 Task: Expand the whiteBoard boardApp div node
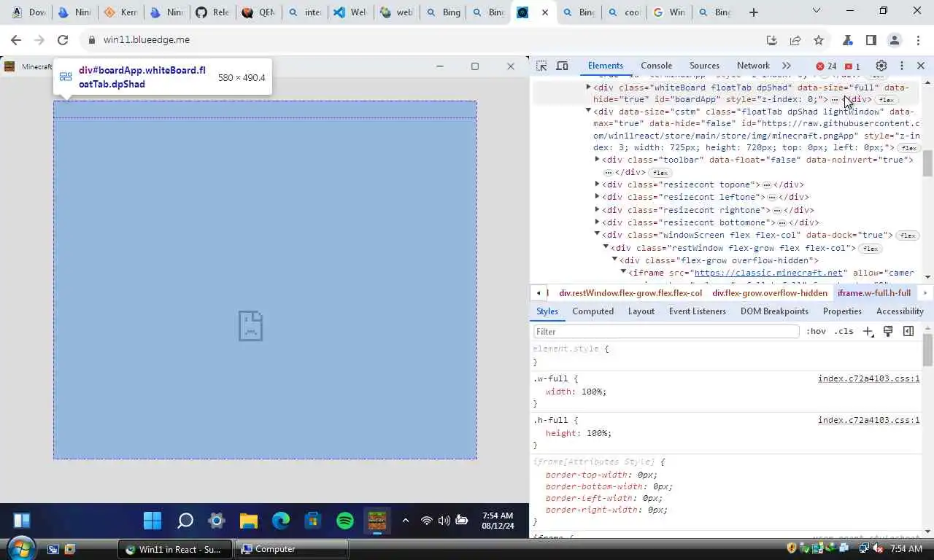588,87
